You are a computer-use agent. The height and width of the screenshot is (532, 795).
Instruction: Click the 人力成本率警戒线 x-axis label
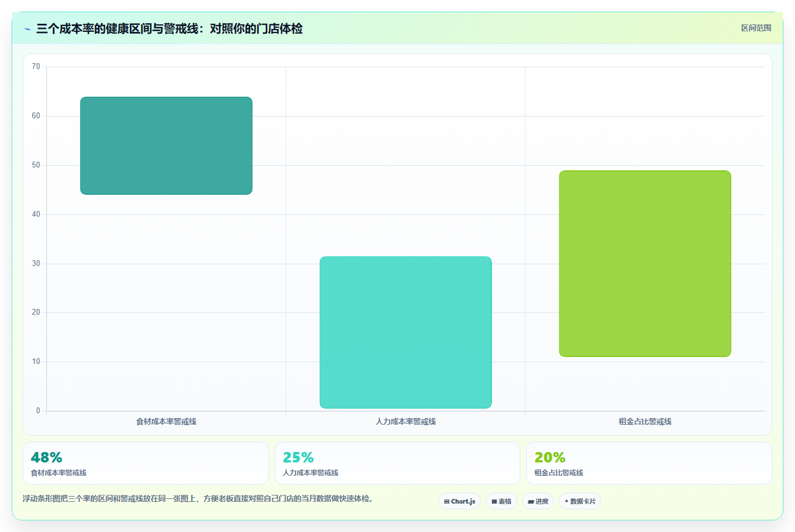point(406,421)
